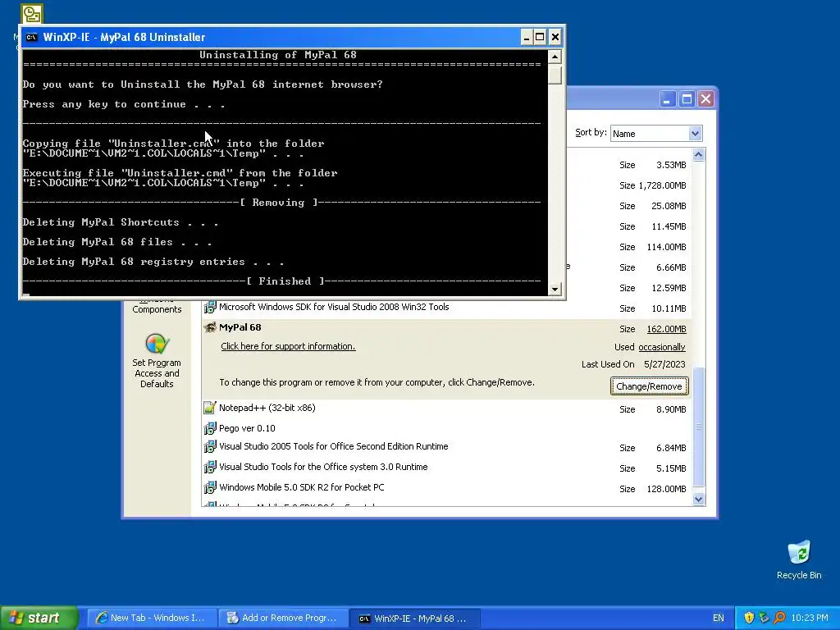
Task: Click the 1,728.00MB size value
Action: (x=662, y=185)
